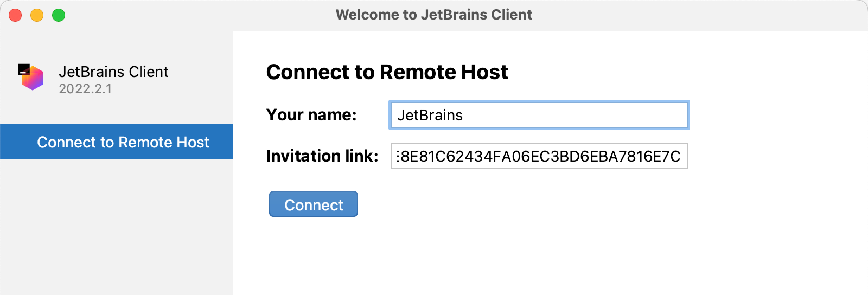Click the JetBrains Client product name text
Image resolution: width=868 pixels, height=295 pixels.
click(113, 72)
